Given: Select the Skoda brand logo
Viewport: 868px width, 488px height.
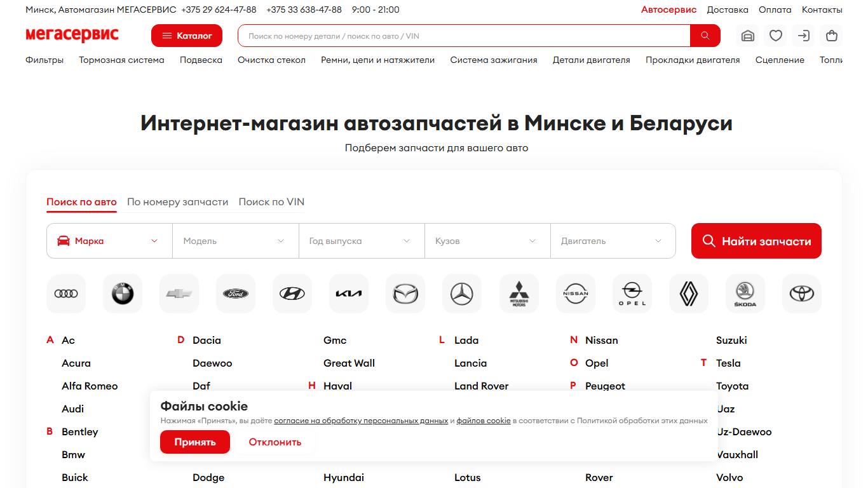Looking at the screenshot, I should [745, 294].
